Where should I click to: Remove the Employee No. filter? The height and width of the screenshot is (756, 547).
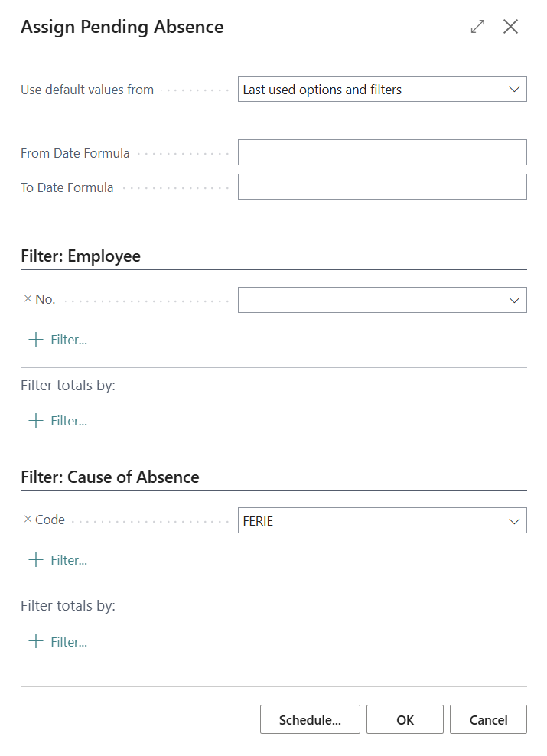tap(28, 299)
